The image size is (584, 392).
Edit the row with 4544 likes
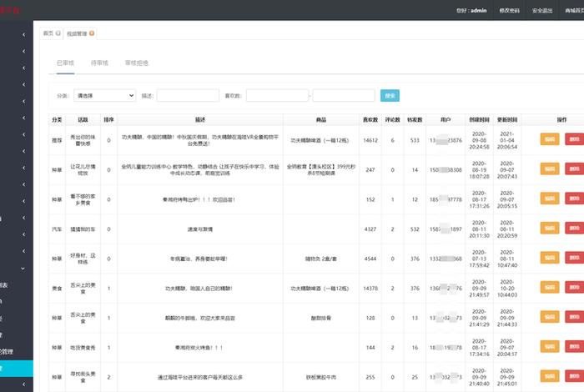[550, 258]
